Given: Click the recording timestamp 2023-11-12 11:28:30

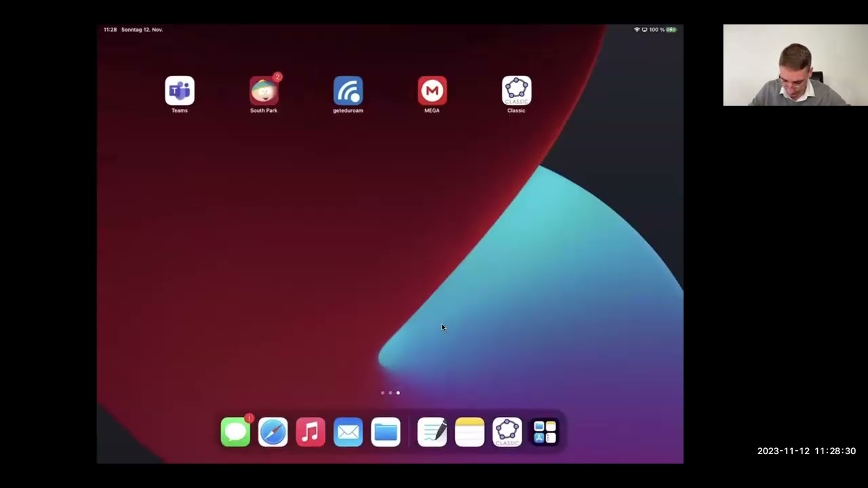Looking at the screenshot, I should pyautogui.click(x=806, y=451).
